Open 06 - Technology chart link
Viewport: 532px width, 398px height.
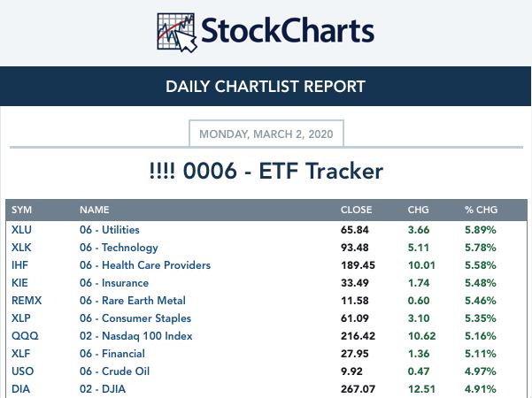119,248
